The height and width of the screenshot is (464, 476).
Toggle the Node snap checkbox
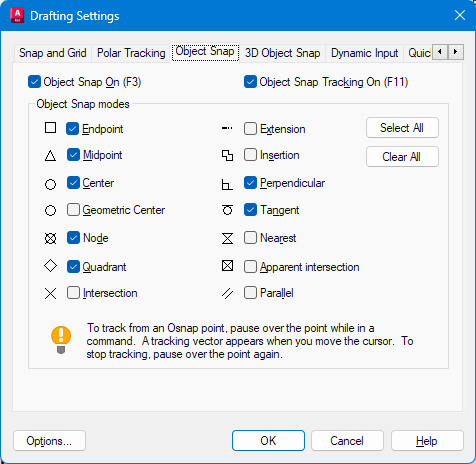click(73, 238)
